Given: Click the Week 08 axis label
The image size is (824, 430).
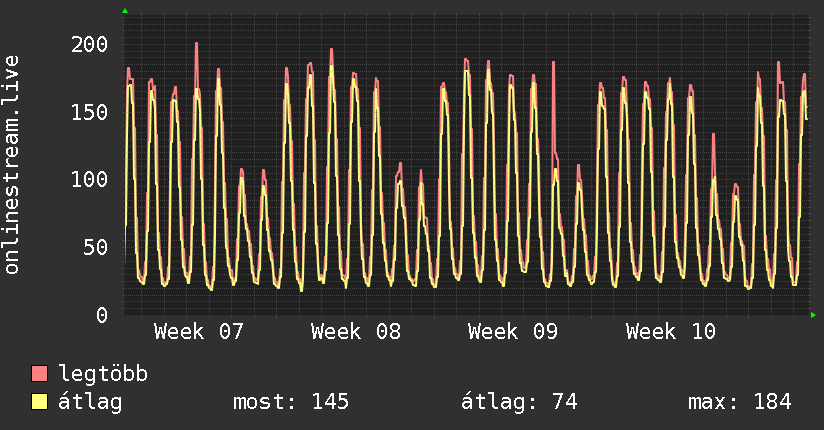Looking at the screenshot, I should click(356, 332).
